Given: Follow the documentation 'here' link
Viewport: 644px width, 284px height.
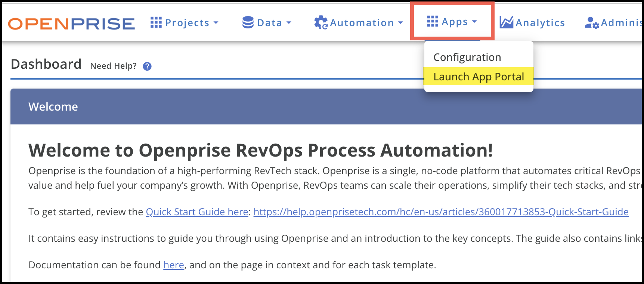Looking at the screenshot, I should [x=173, y=265].
